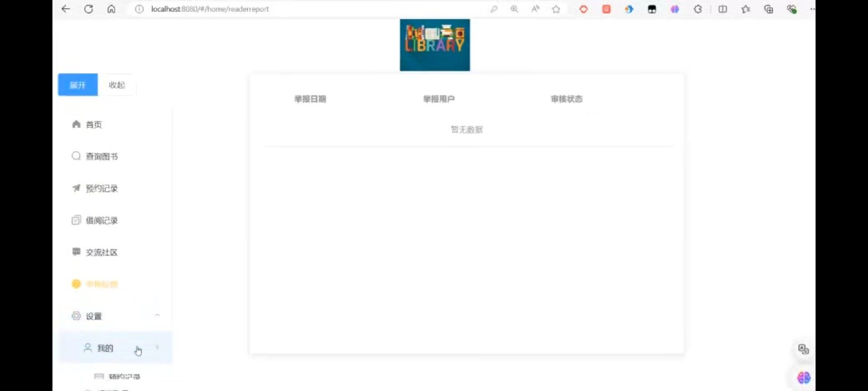Click the 收起 button
The image size is (868, 391).
[x=117, y=85]
